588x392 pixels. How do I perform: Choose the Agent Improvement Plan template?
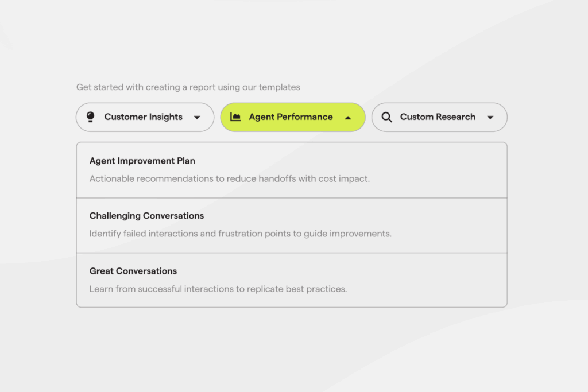(x=292, y=169)
